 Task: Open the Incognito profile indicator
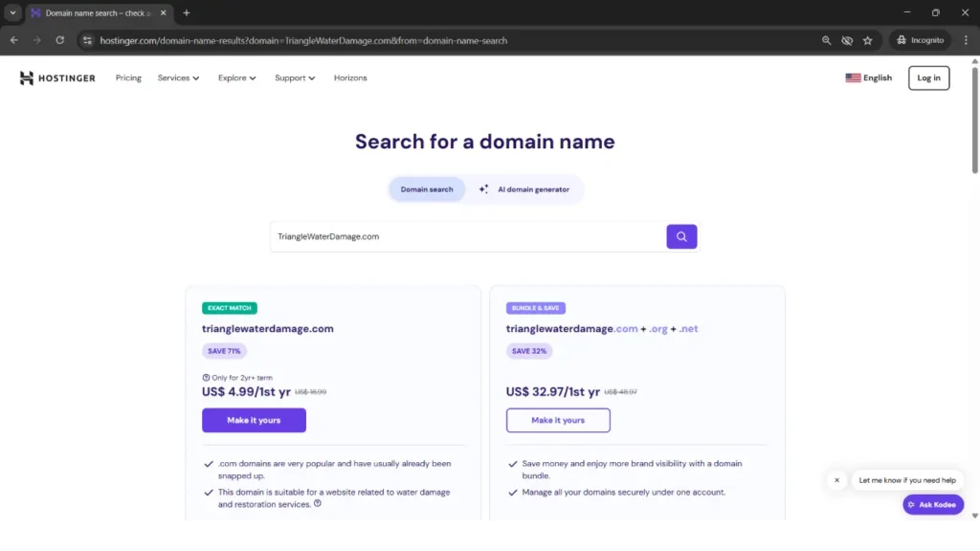point(920,40)
